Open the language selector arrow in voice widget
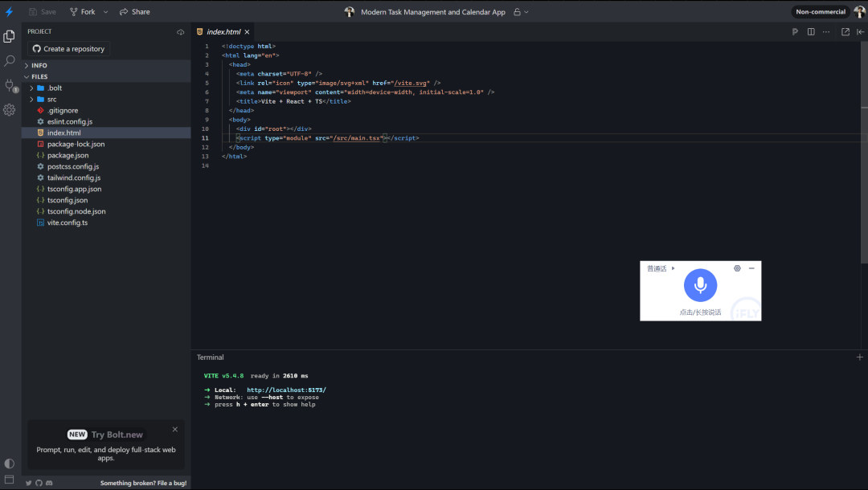 click(x=674, y=268)
